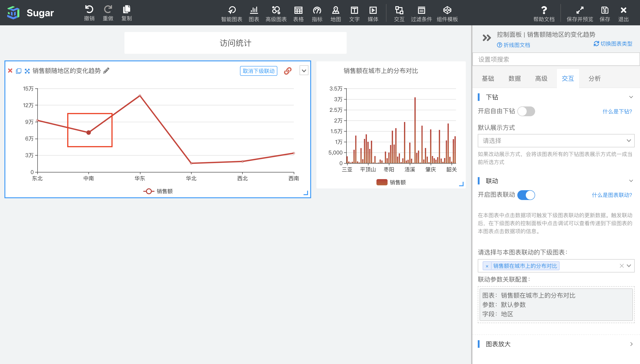
Task: Open the switch chart type (切换图表类型) link
Action: pos(613,44)
